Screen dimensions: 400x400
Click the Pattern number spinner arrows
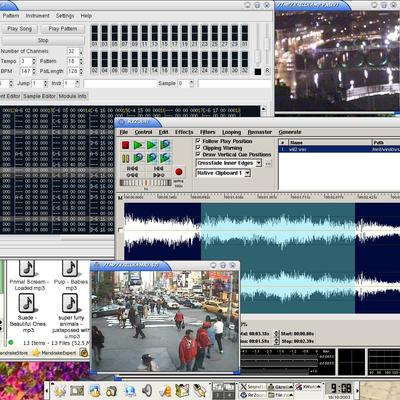click(81, 61)
